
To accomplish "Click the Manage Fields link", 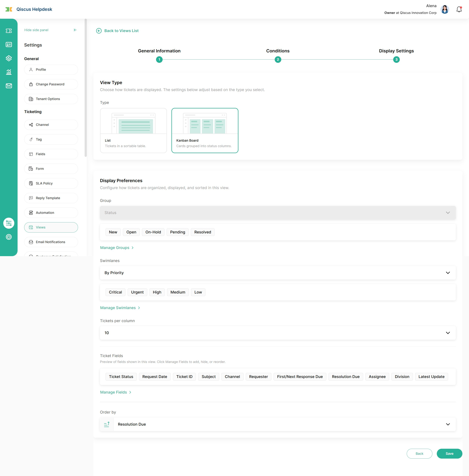I will click(116, 392).
